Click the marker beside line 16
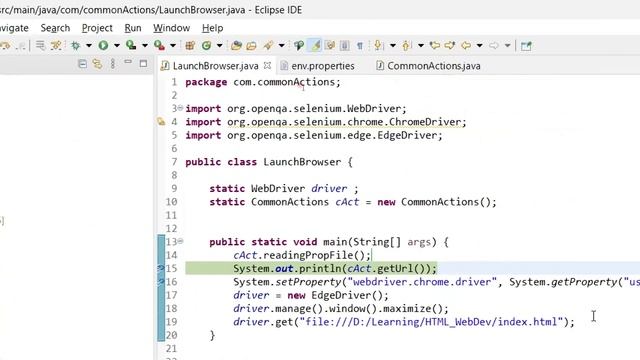This screenshot has width=640, height=360. point(161,282)
